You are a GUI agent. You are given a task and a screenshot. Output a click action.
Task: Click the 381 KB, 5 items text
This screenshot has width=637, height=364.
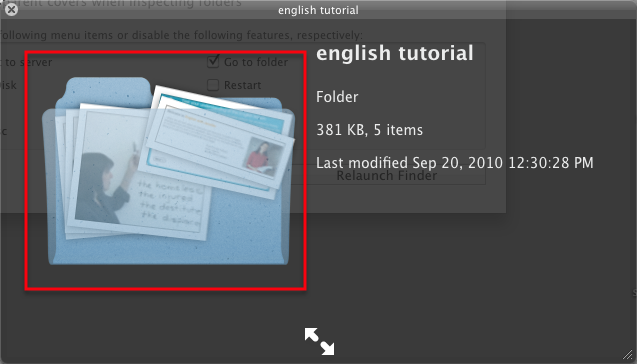coord(370,130)
